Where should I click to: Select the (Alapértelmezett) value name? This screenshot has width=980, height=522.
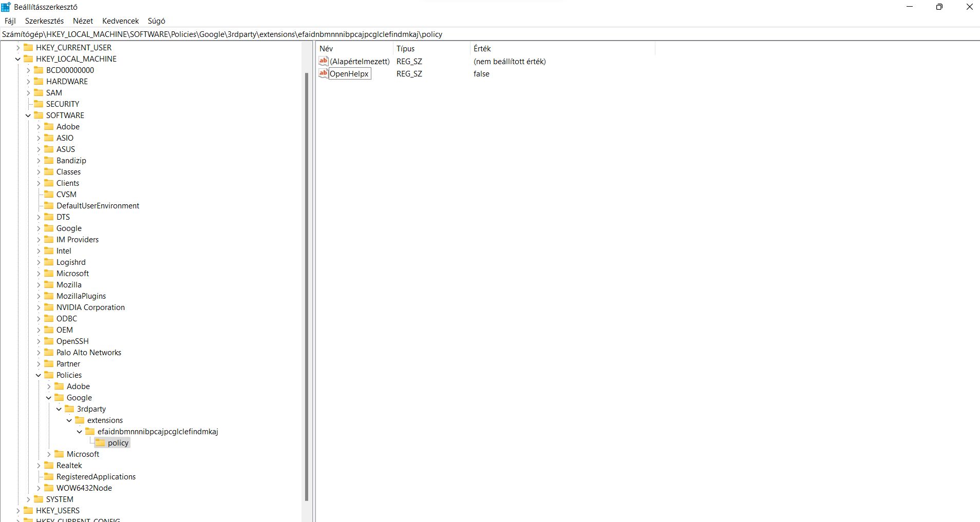pyautogui.click(x=360, y=62)
